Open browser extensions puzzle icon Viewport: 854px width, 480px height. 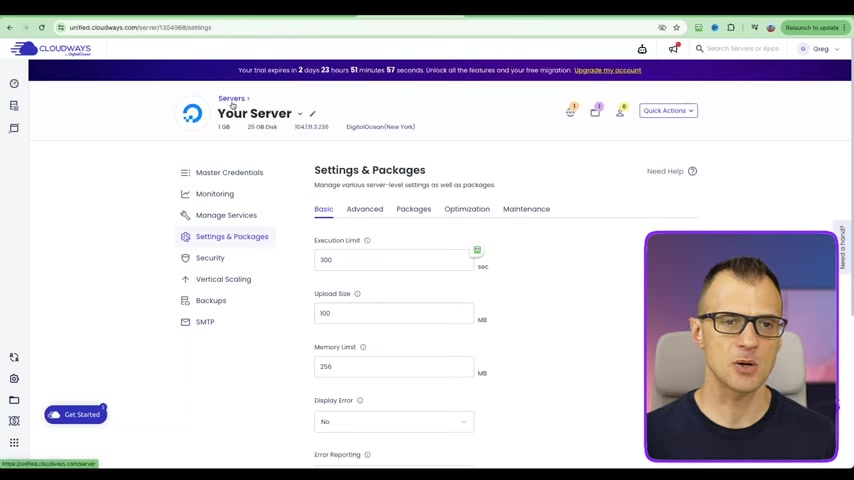tap(731, 27)
